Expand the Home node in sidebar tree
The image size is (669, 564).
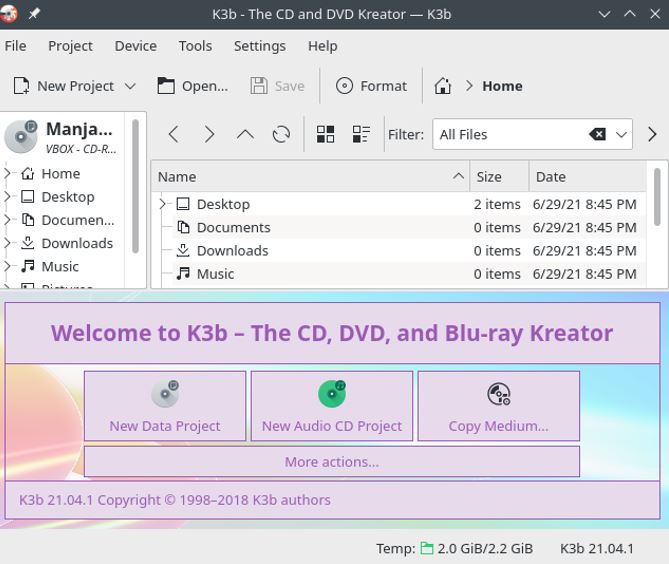8,173
